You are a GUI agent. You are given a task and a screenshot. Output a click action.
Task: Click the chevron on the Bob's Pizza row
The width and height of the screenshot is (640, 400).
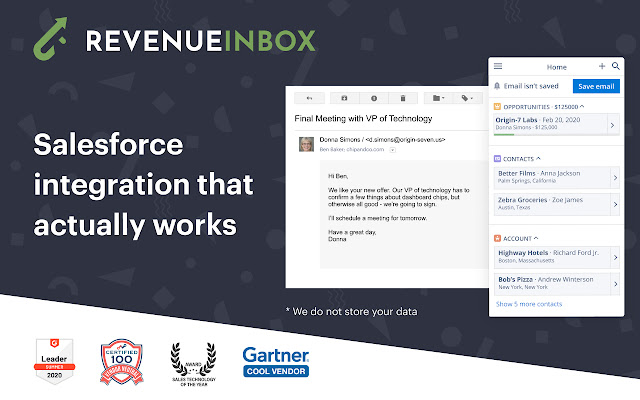click(x=615, y=284)
